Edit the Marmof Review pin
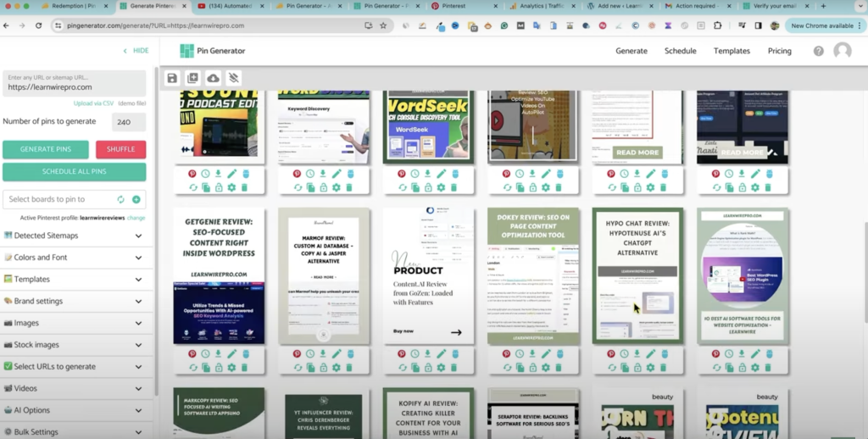The image size is (868, 439). tap(337, 353)
